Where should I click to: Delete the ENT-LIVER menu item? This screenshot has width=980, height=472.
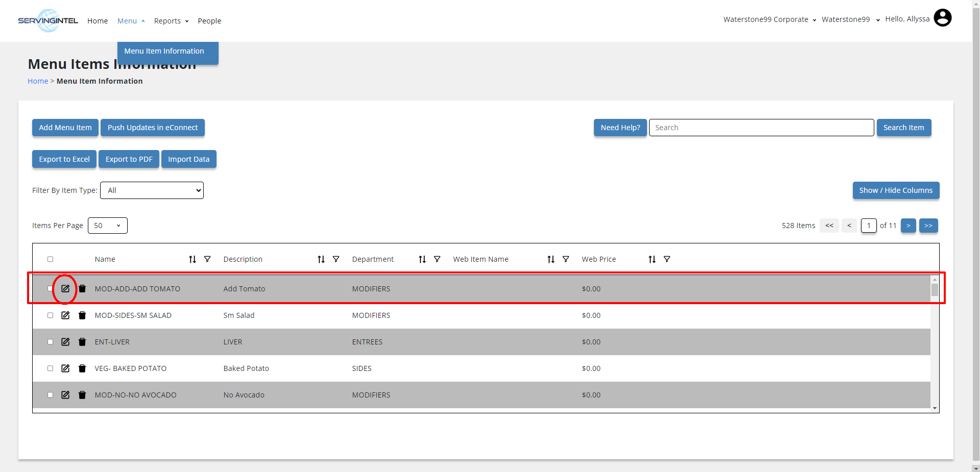(x=82, y=342)
